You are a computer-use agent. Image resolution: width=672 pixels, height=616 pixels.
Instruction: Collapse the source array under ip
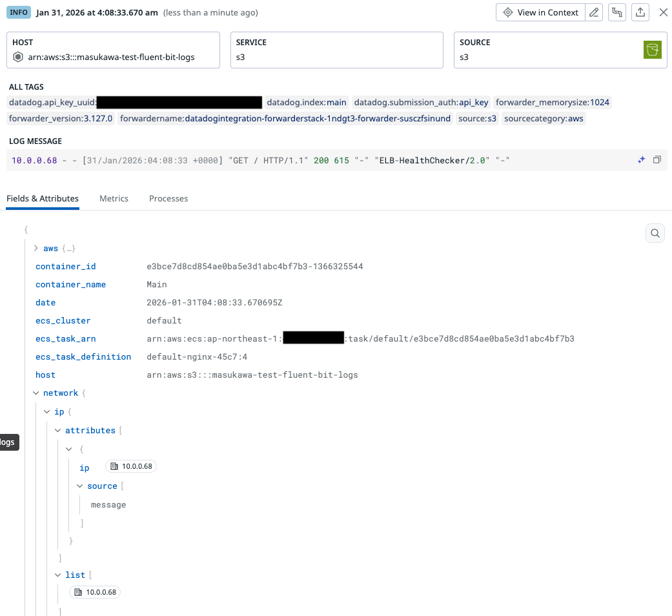coord(80,486)
